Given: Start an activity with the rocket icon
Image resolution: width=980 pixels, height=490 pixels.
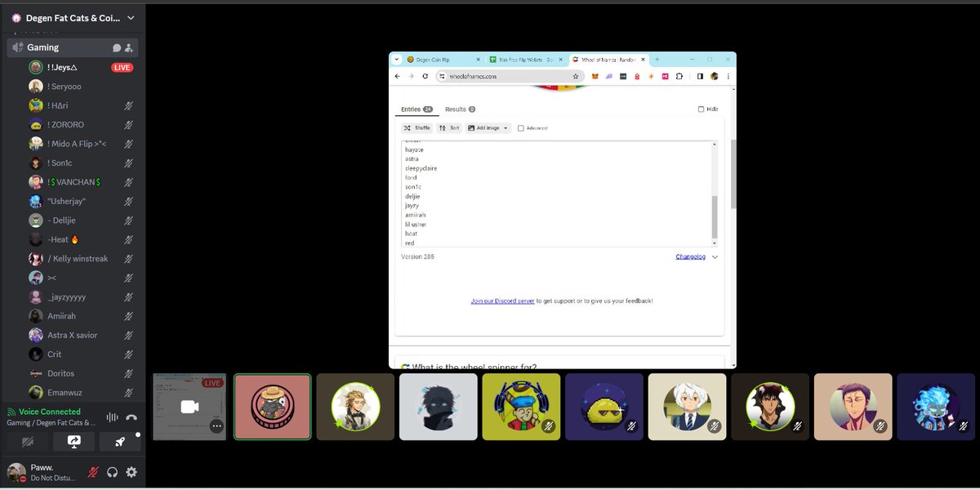Looking at the screenshot, I should pos(119,442).
